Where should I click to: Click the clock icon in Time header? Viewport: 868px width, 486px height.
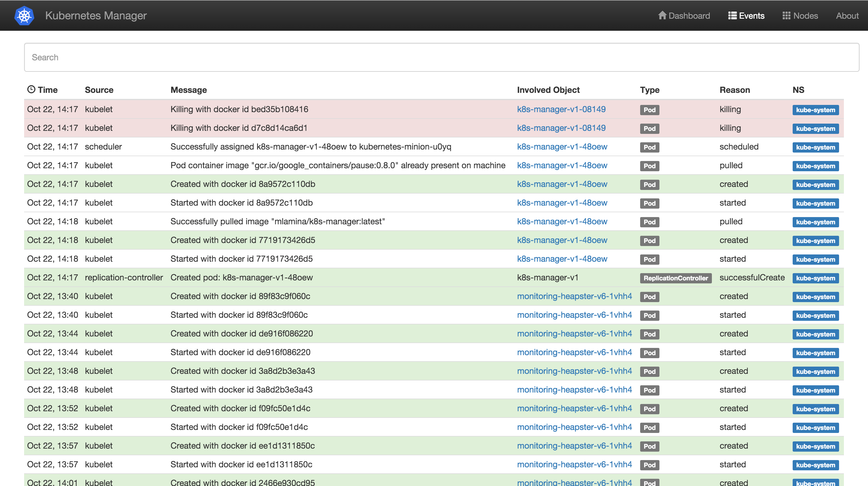click(31, 89)
